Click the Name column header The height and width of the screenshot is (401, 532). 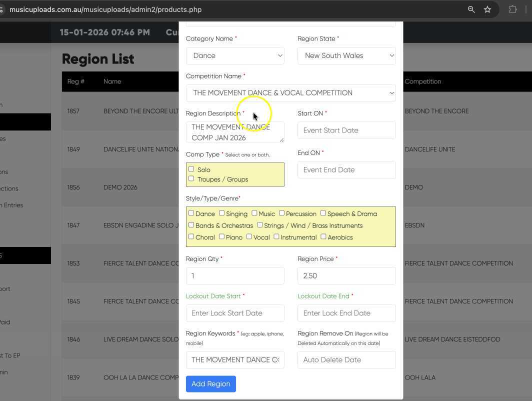click(112, 81)
